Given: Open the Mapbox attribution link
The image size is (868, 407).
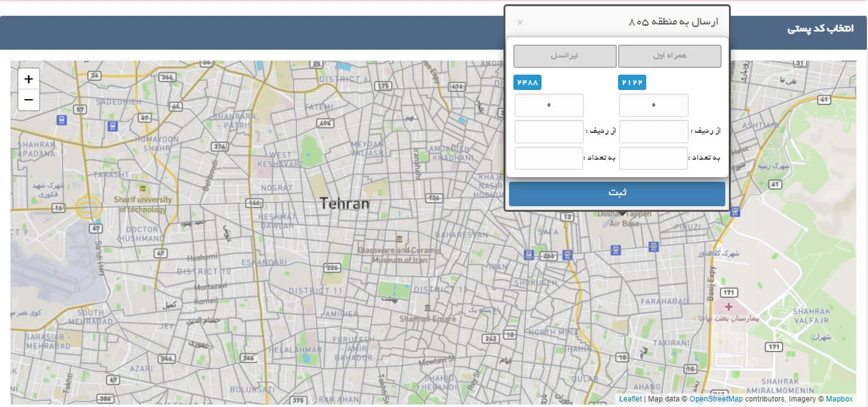Looking at the screenshot, I should pos(839,399).
